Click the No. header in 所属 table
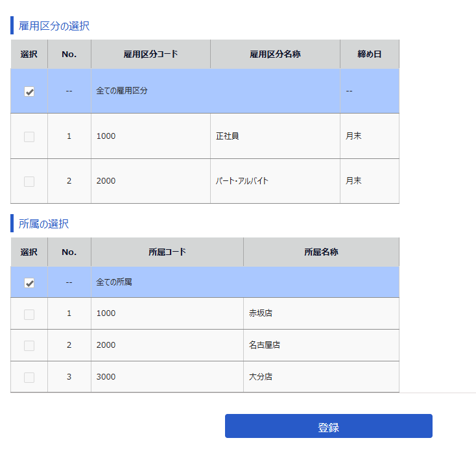This screenshot has width=476, height=449. tap(69, 252)
